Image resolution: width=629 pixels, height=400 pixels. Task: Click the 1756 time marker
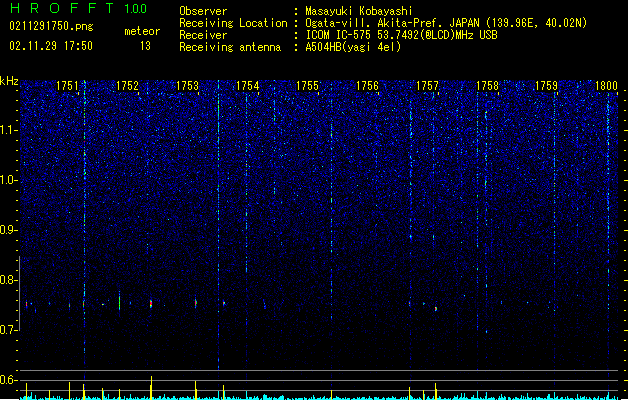367,86
